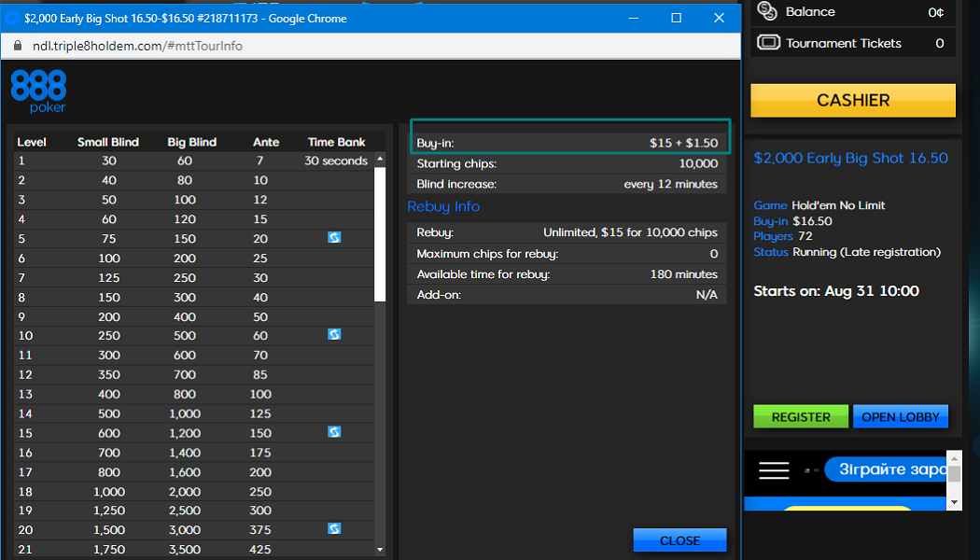The height and width of the screenshot is (560, 980).
Task: Click the blind table scrollbar down arrow
Action: (380, 551)
